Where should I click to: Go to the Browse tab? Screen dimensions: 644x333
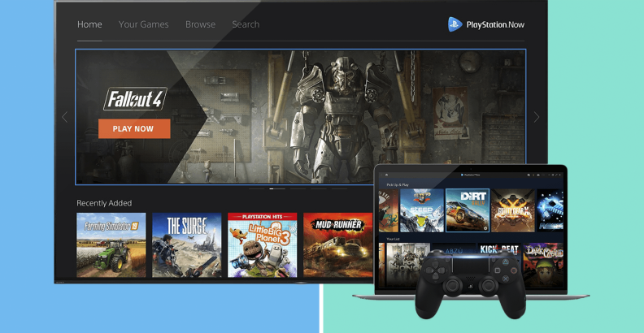[200, 24]
